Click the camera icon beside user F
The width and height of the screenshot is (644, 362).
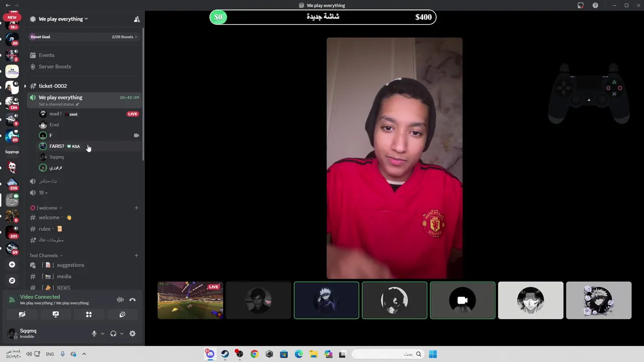(136, 136)
